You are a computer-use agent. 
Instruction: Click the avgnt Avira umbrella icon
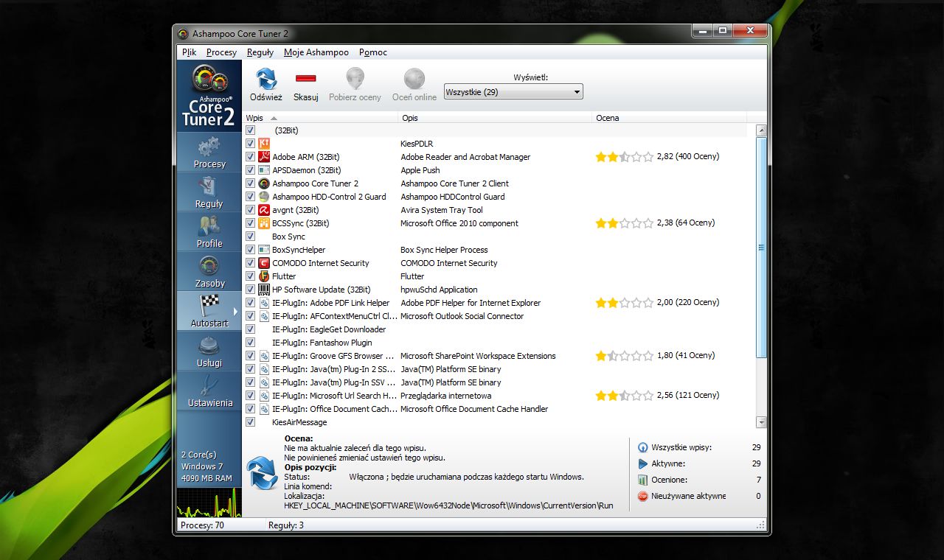(264, 210)
